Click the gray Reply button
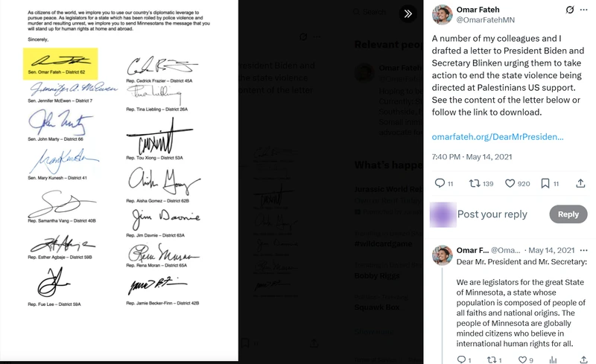596x364 pixels. (568, 214)
